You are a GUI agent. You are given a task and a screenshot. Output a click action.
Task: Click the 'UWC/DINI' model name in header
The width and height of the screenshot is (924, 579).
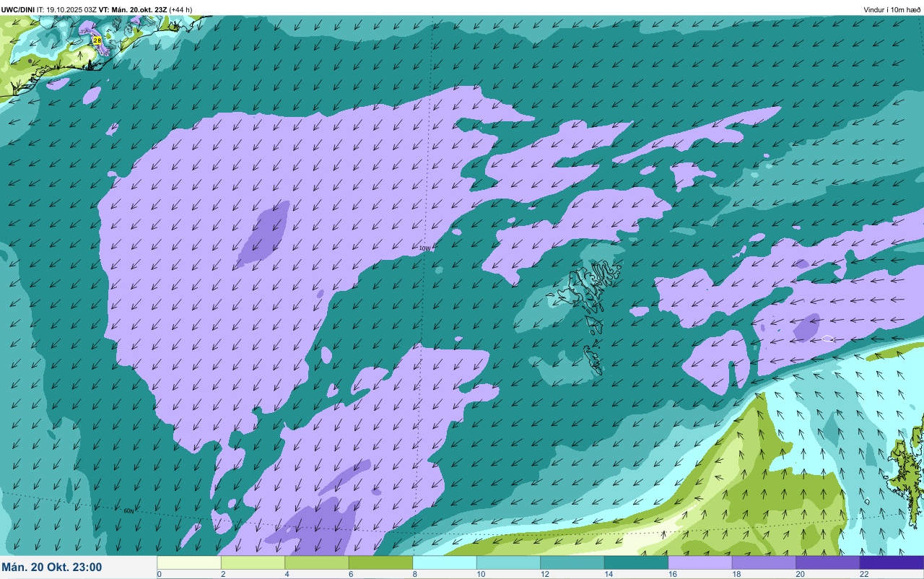[x=17, y=9]
